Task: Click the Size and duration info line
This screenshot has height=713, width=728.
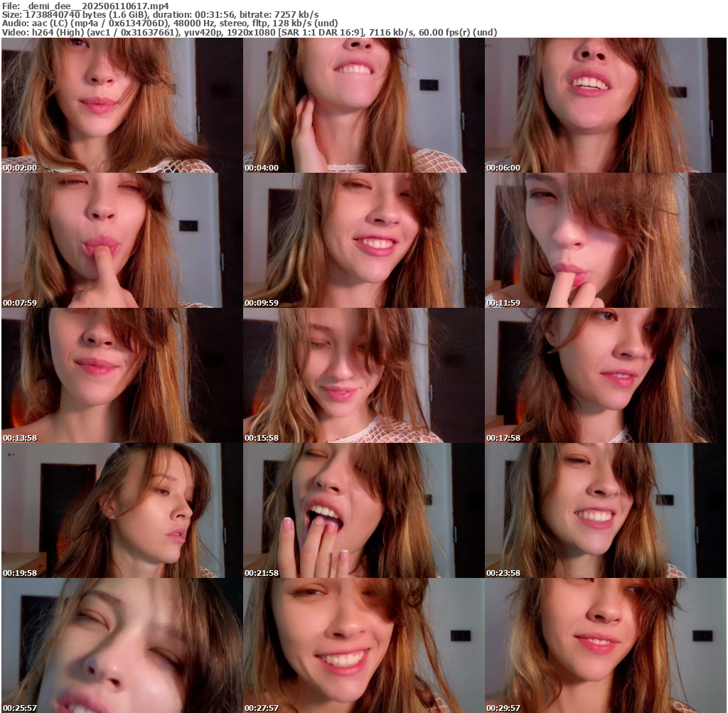Action: [x=160, y=14]
